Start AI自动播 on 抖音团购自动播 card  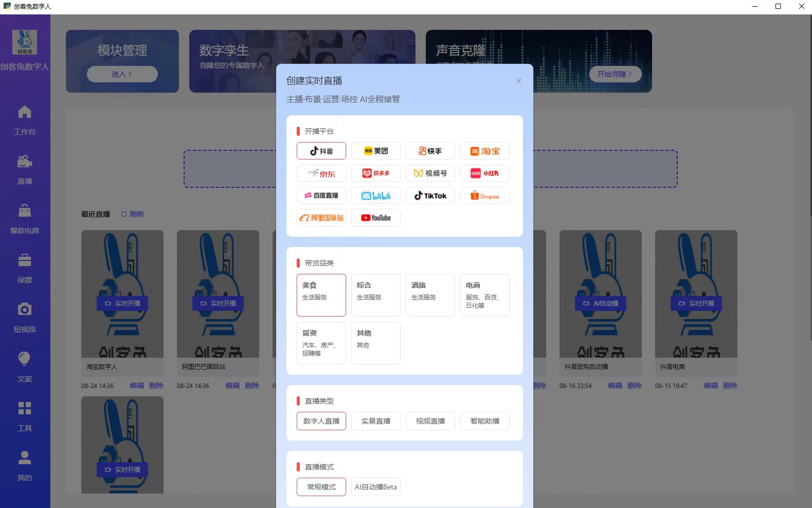601,304
